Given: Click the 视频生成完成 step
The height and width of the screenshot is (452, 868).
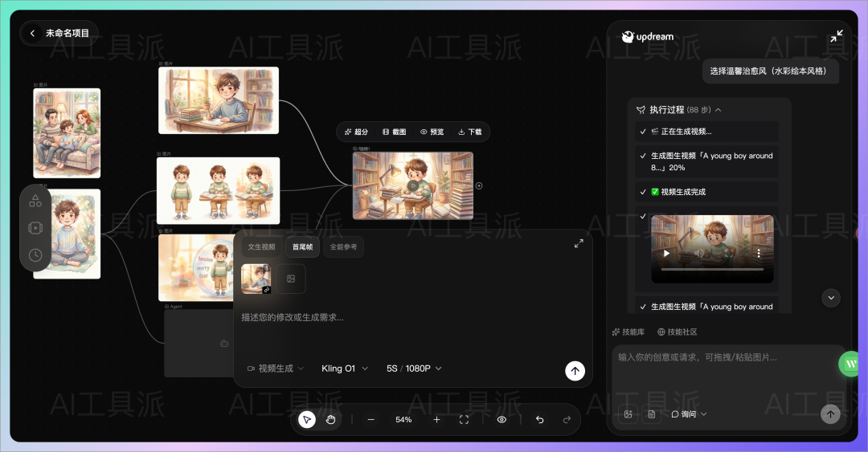Looking at the screenshot, I should [x=706, y=192].
